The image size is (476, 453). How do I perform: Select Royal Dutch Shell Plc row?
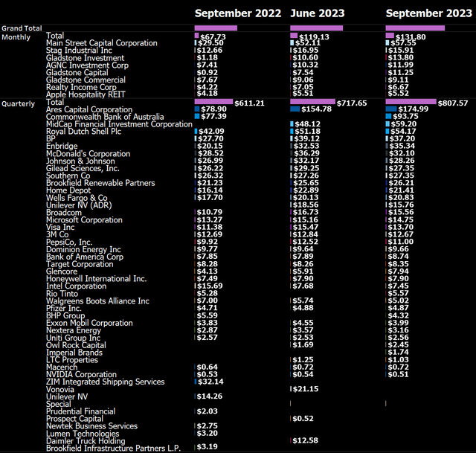(x=83, y=132)
